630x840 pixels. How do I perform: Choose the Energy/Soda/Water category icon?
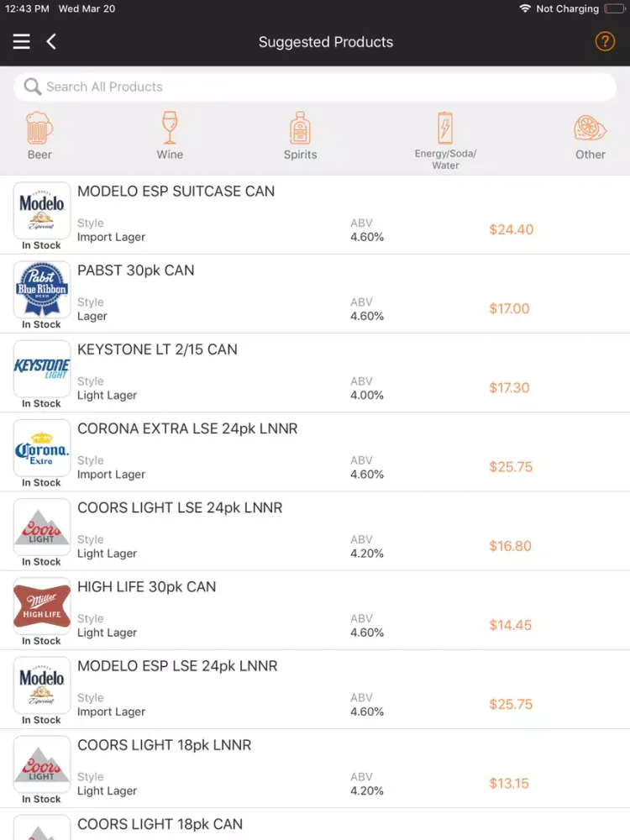pyautogui.click(x=445, y=129)
